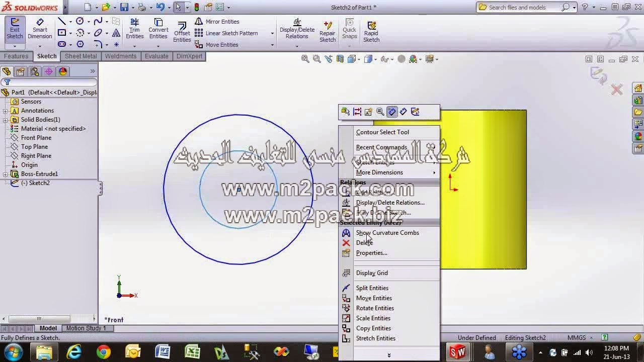Open the Linear Sketch Pattern dropdown arrow
The width and height of the screenshot is (644, 362).
272,33
